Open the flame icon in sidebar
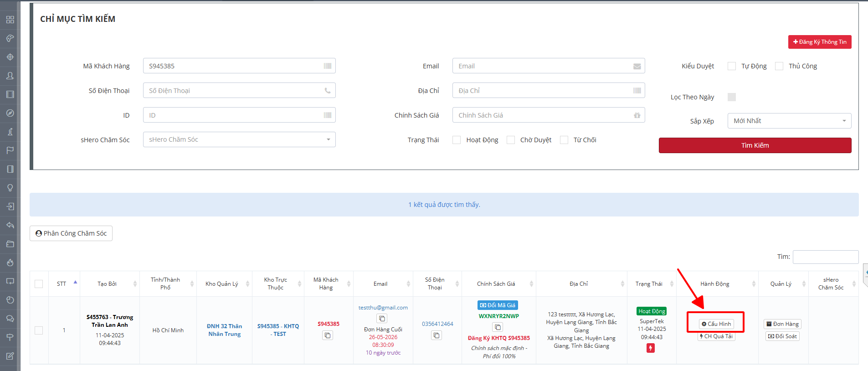The width and height of the screenshot is (868, 371). (x=10, y=263)
